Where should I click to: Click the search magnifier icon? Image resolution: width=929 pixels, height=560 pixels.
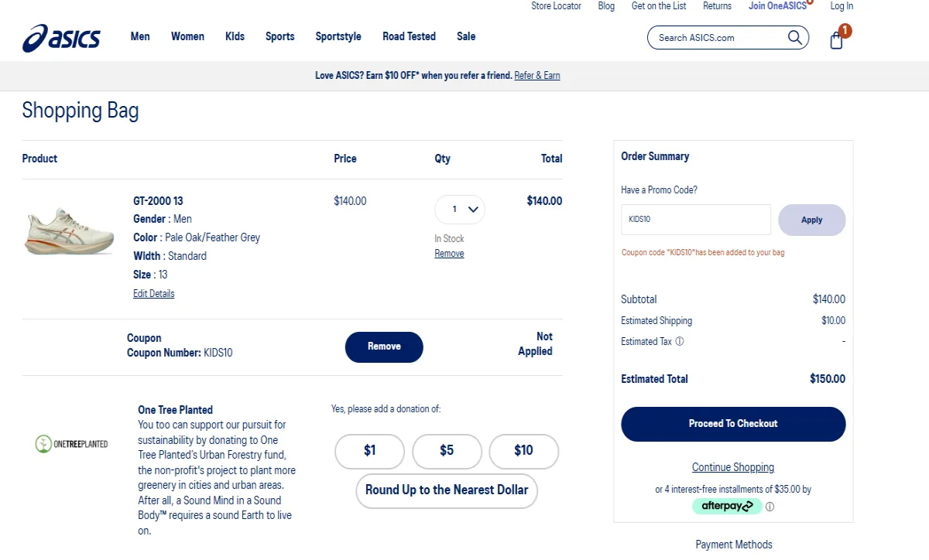(794, 37)
